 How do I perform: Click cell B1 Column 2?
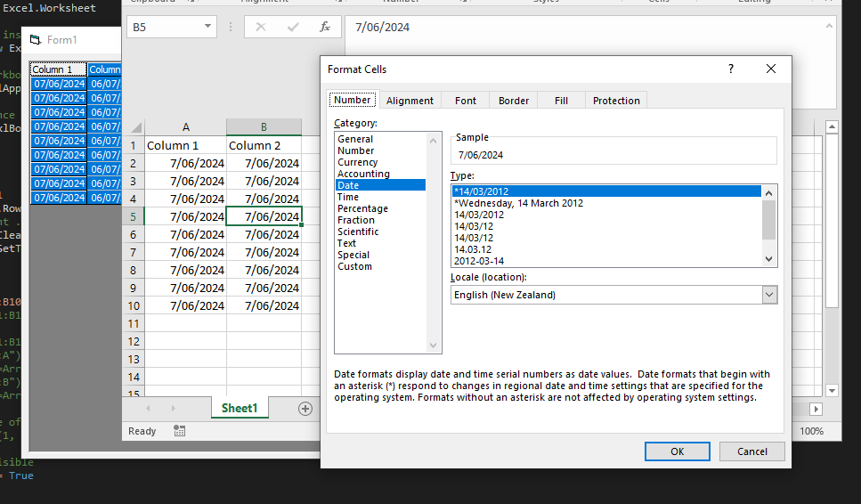point(264,145)
